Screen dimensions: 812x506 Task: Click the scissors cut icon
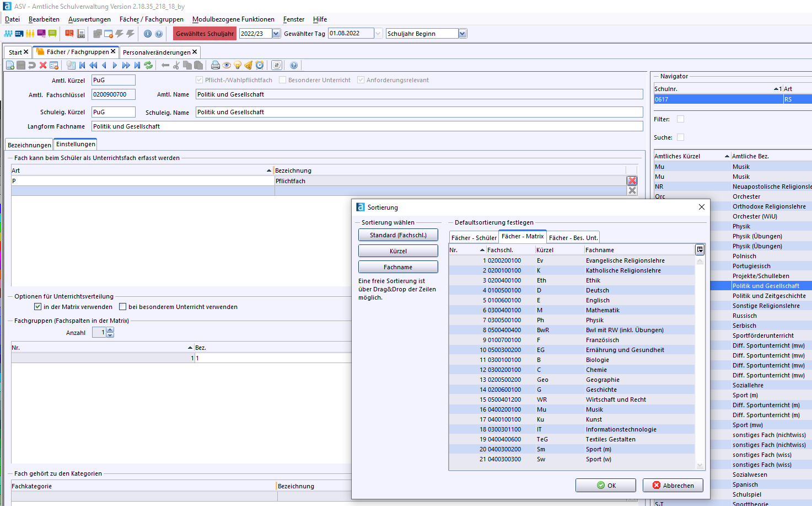176,65
